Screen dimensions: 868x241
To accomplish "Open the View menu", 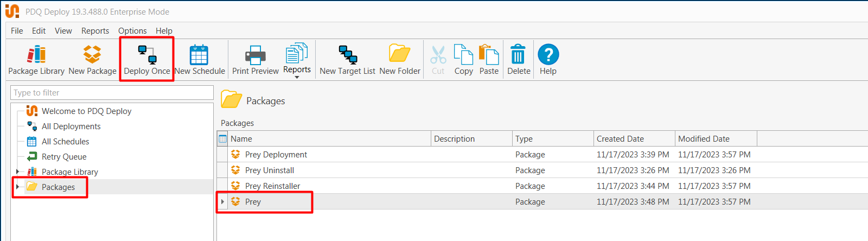I will 63,31.
